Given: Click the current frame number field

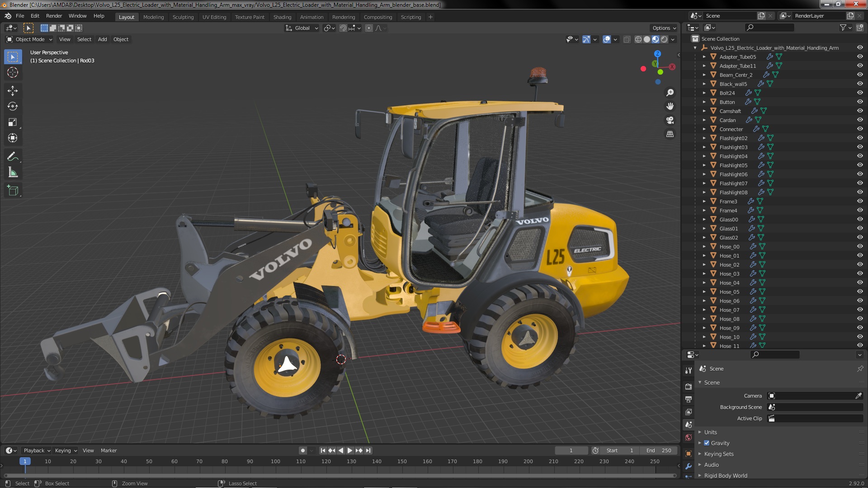Looking at the screenshot, I should (571, 450).
